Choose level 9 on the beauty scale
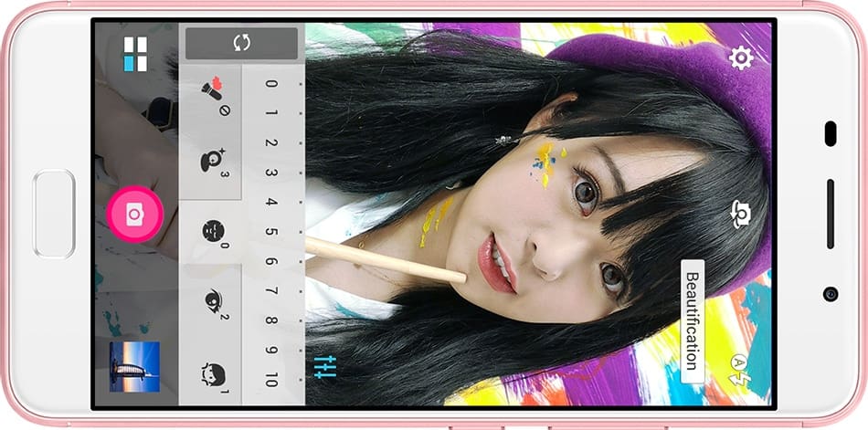The image size is (868, 430). click(x=270, y=351)
